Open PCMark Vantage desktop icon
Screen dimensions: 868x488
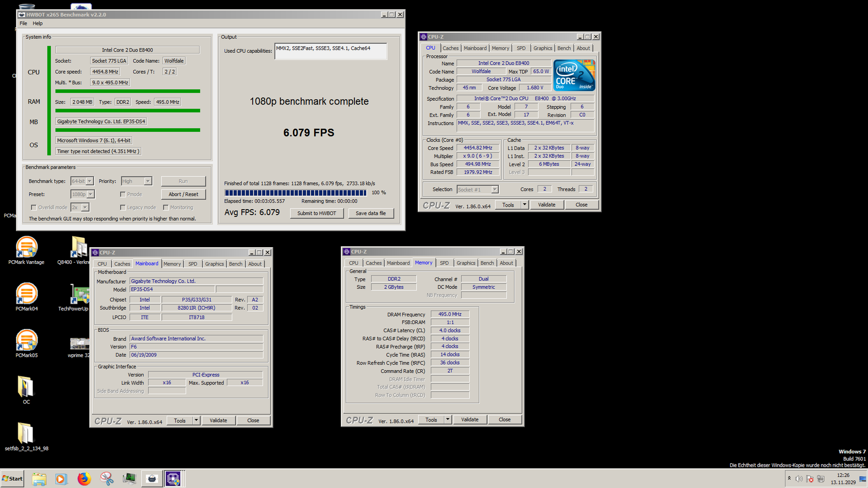pyautogui.click(x=26, y=250)
